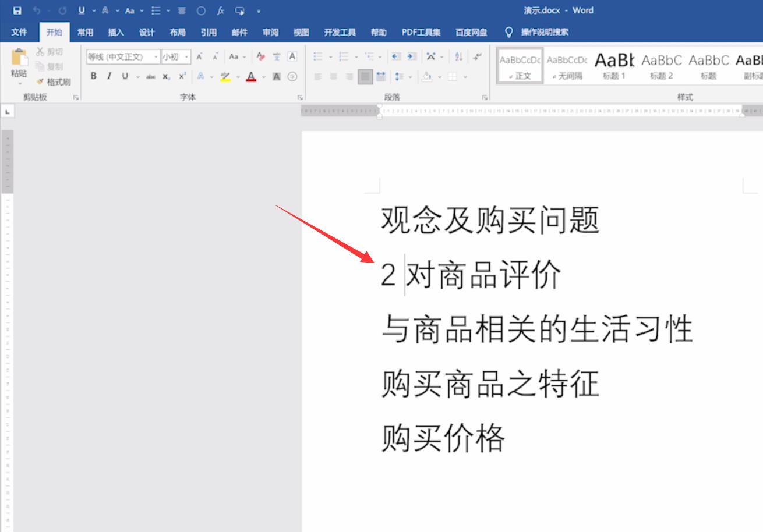763x532 pixels.
Task: Click the Copy (复制) button
Action: (50, 67)
